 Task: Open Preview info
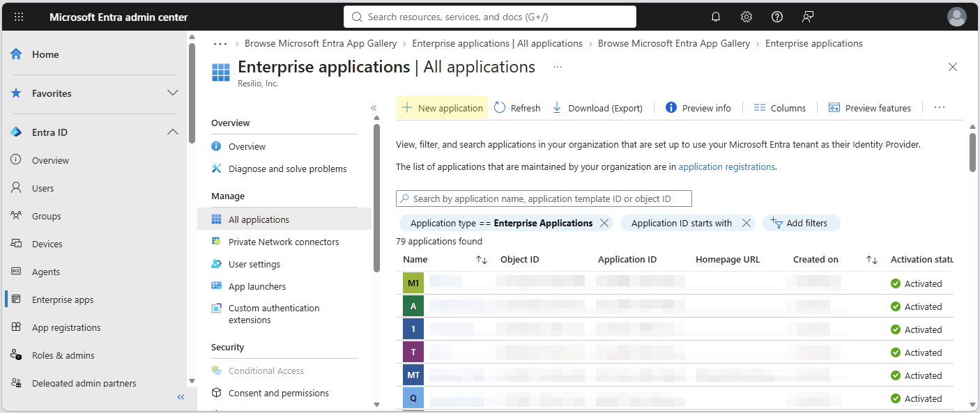(698, 108)
